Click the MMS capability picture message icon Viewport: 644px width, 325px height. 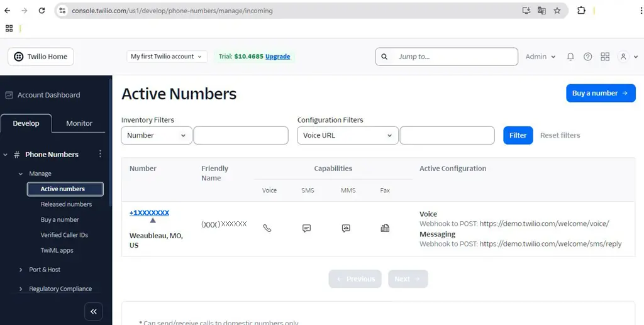pos(346,228)
